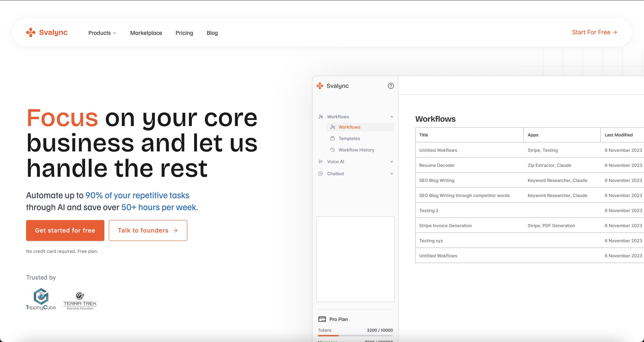The image size is (644, 342).
Task: Click Talk to founders button
Action: [148, 231]
